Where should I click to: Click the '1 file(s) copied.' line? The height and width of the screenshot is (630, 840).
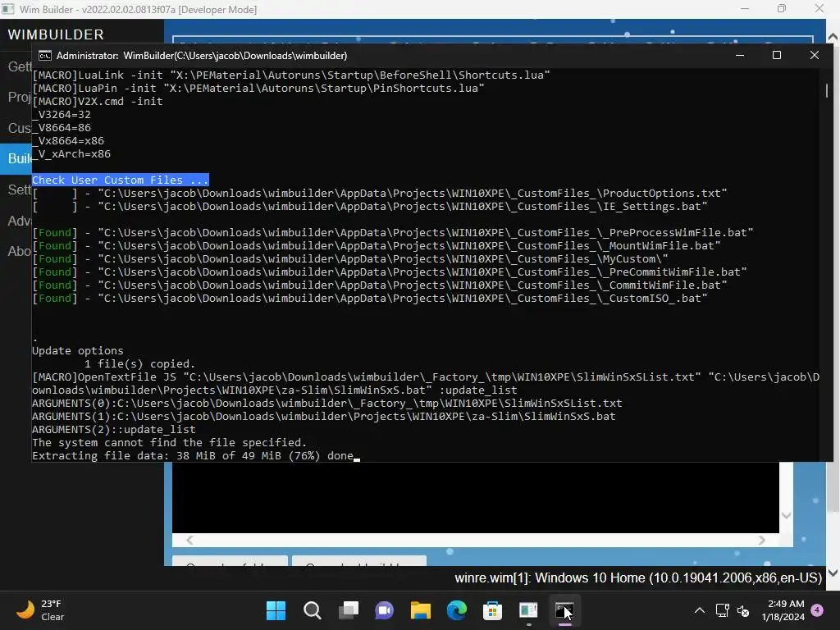[139, 363]
